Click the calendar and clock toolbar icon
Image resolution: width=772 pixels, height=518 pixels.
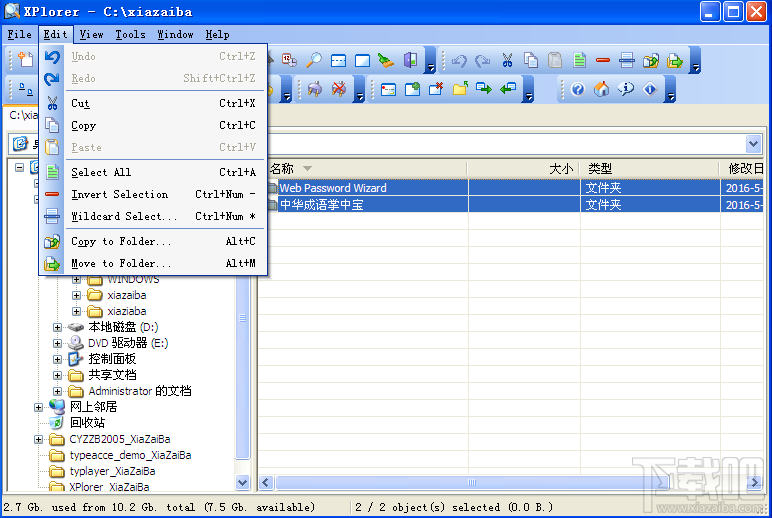(x=289, y=61)
